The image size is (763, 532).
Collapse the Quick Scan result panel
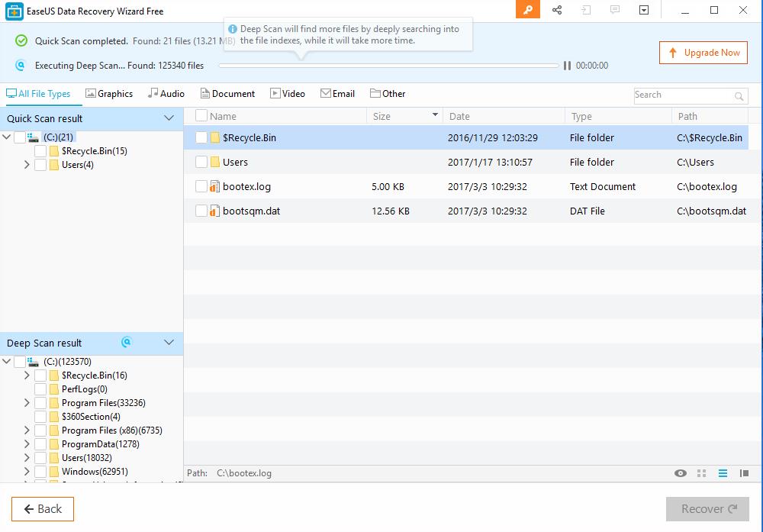[x=169, y=118]
